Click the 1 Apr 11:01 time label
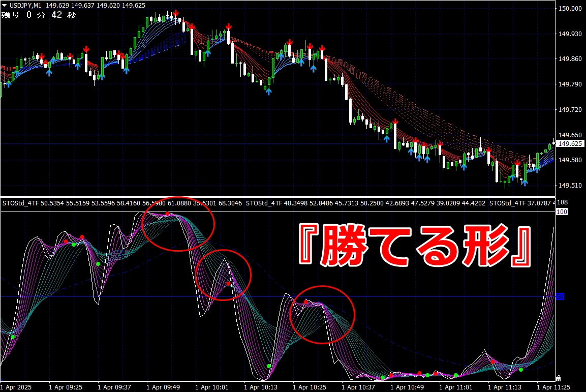Image resolution: width=586 pixels, height=392 pixels. pos(455,387)
